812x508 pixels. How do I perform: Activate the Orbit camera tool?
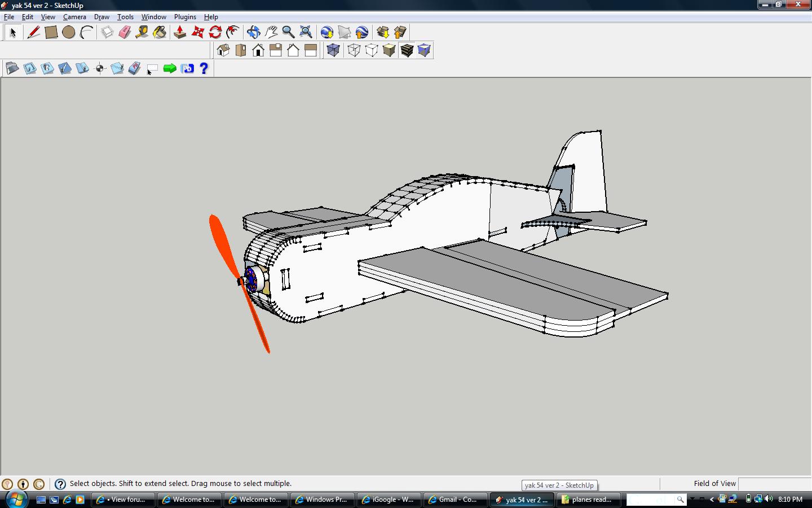click(x=253, y=32)
